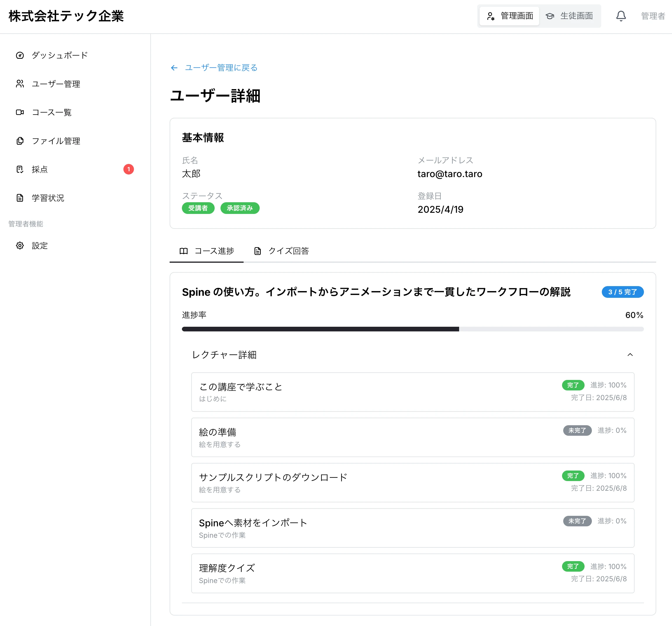Click the gear icon beside 設定
Screen dimensions: 672x626
[x=20, y=245]
